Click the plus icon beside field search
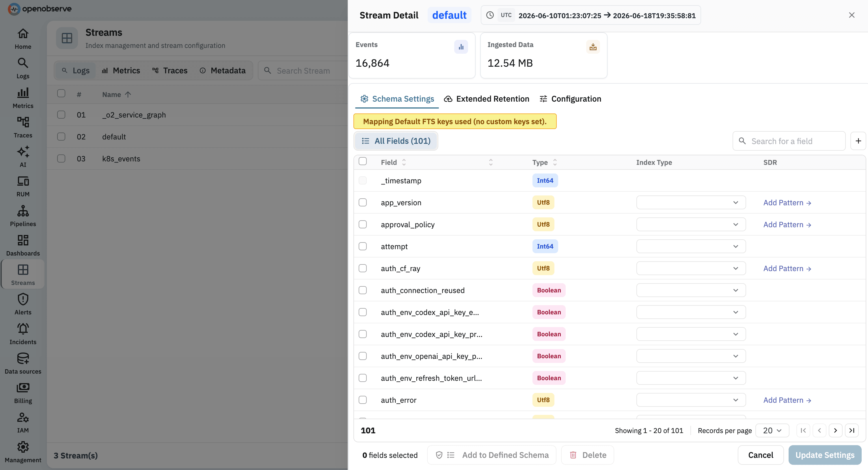The width and height of the screenshot is (868, 470). (x=858, y=141)
